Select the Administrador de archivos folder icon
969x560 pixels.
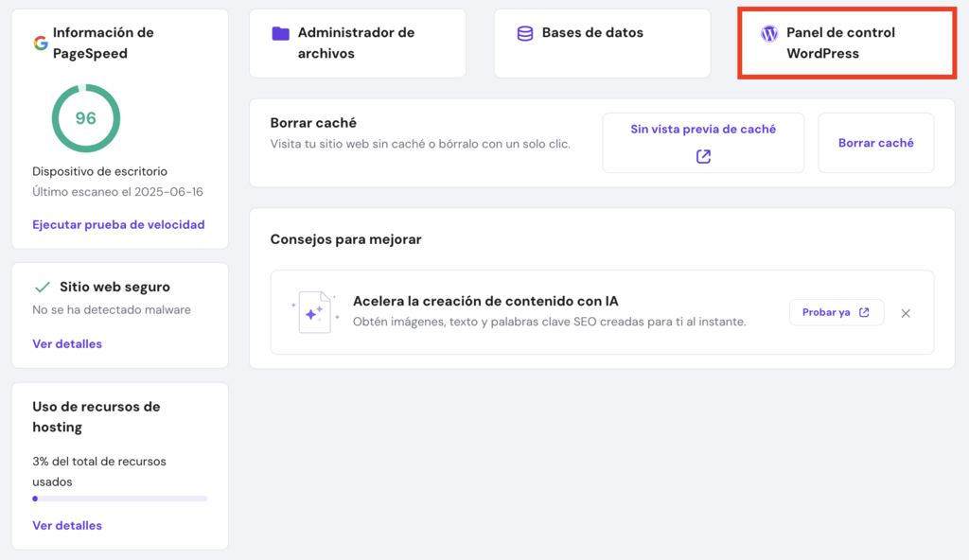(x=280, y=32)
